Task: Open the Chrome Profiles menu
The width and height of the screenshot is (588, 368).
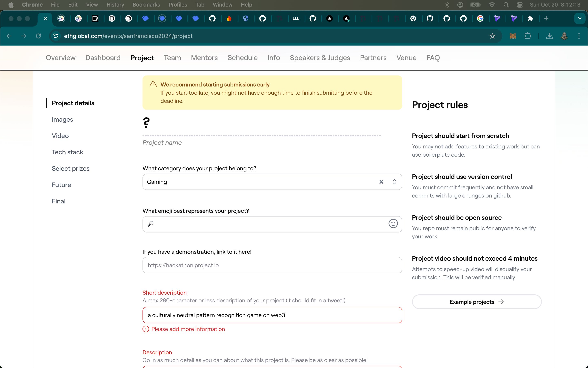Action: coord(178,5)
